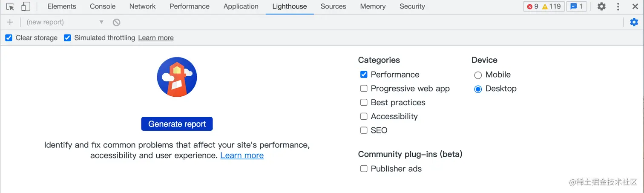Click the clear all reports icon

pos(116,22)
